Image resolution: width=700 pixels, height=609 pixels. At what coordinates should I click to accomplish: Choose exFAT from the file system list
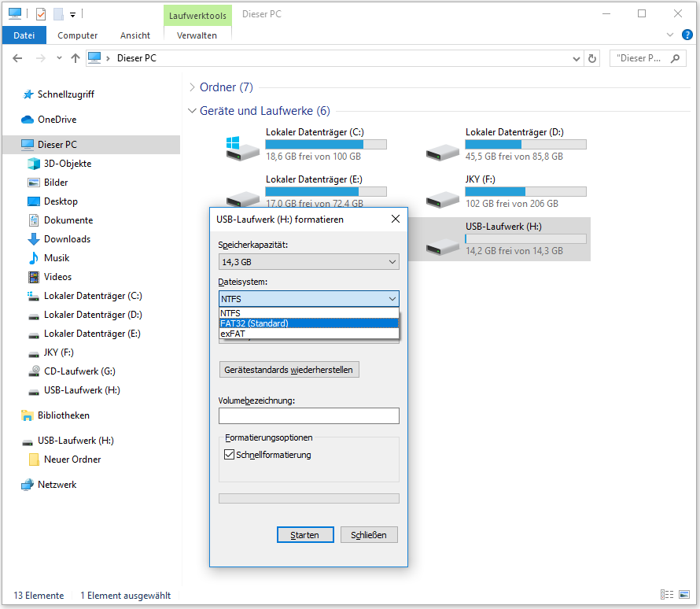tap(308, 334)
